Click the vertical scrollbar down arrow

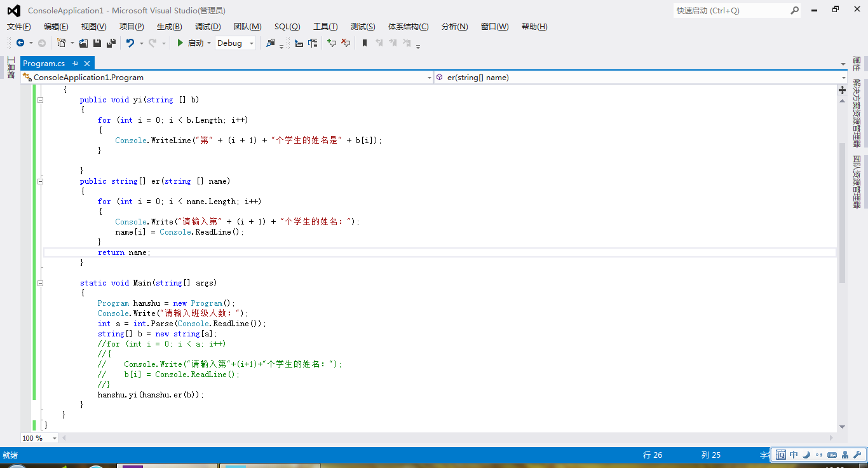[x=842, y=427]
